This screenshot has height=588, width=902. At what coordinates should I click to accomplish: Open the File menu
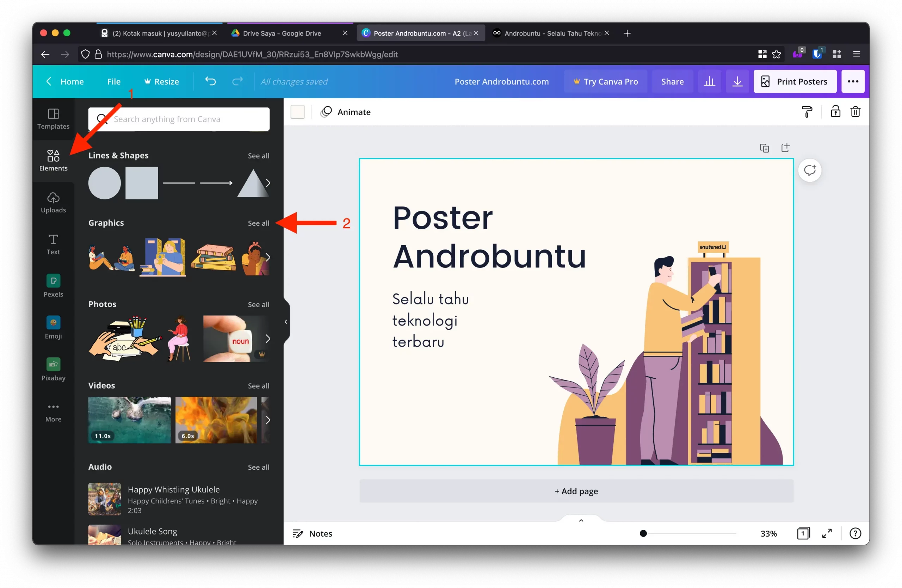(114, 81)
